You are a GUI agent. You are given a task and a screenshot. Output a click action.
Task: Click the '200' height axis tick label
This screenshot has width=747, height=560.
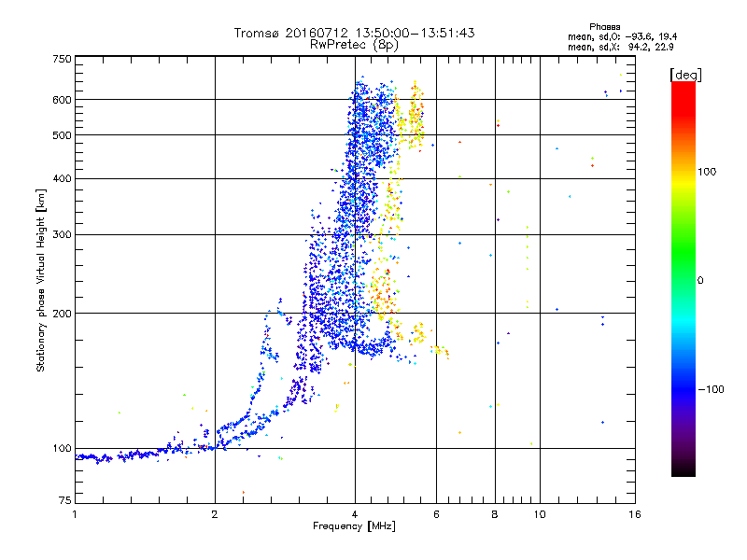pos(62,314)
